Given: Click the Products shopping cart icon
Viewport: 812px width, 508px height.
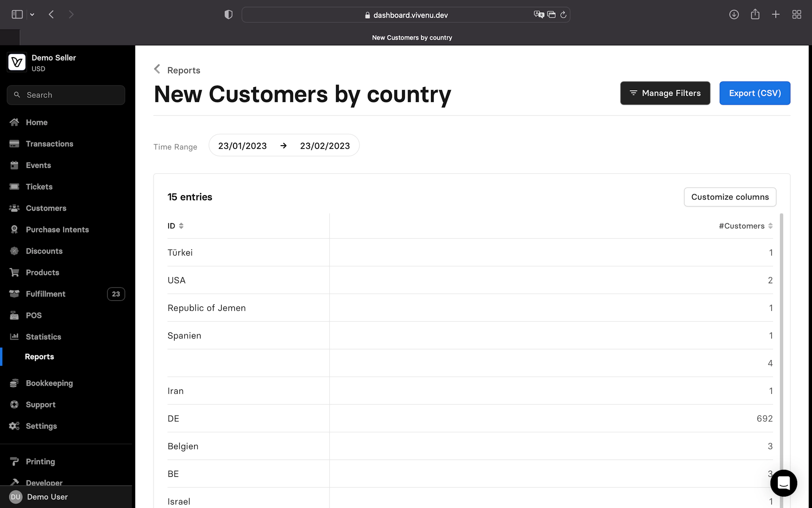Looking at the screenshot, I should (14, 272).
